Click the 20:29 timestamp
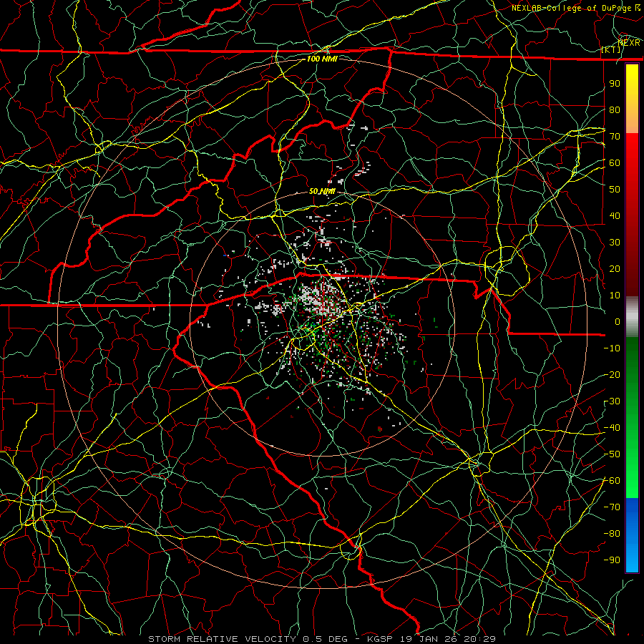 (x=479, y=639)
